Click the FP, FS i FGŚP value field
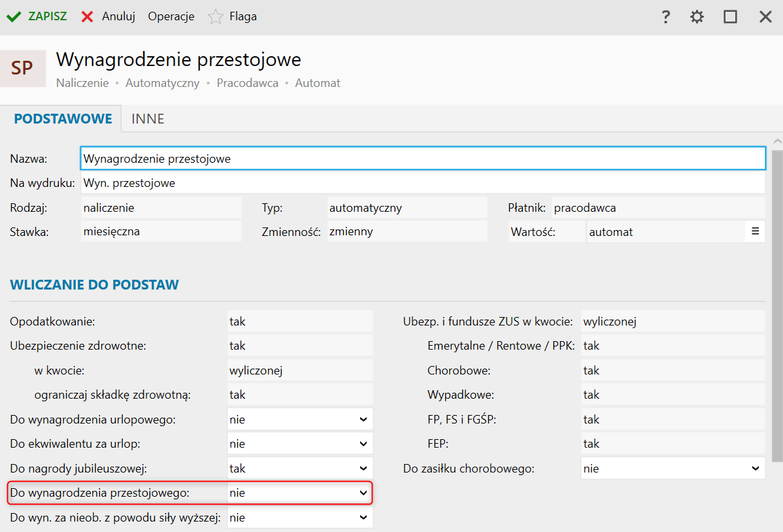Image resolution: width=783 pixels, height=532 pixels. click(673, 419)
